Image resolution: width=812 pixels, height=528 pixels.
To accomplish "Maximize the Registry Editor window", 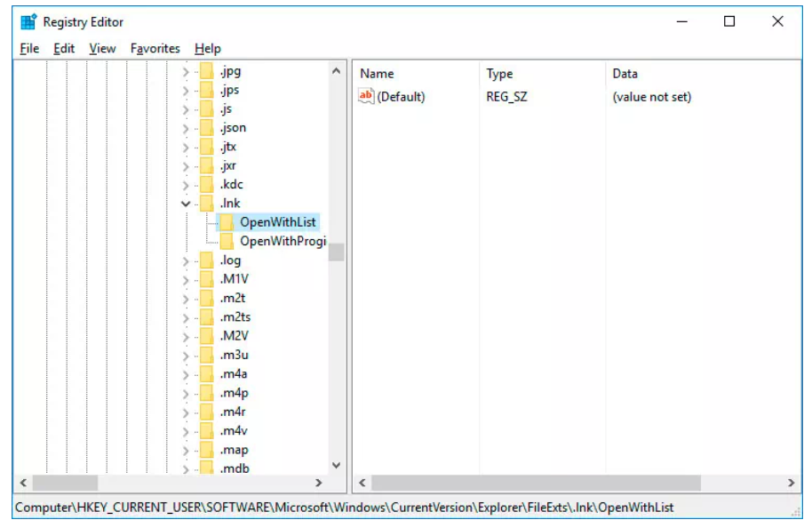I will (x=729, y=21).
